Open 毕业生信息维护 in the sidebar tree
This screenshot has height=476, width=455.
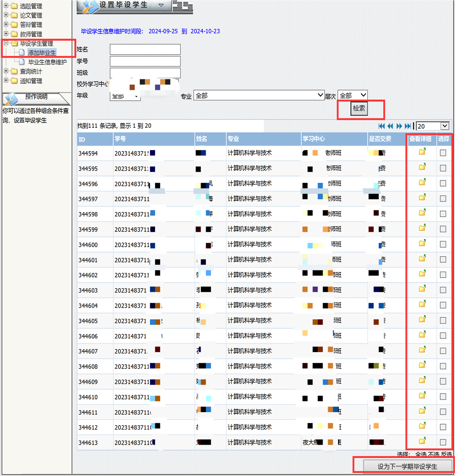click(x=47, y=62)
